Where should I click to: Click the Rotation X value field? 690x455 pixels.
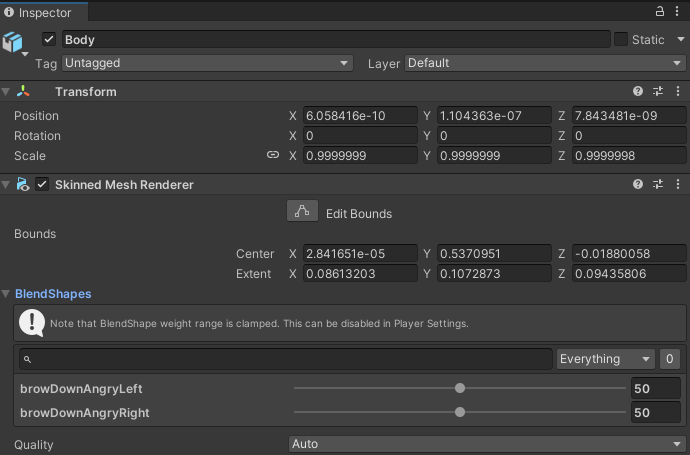pos(360,136)
